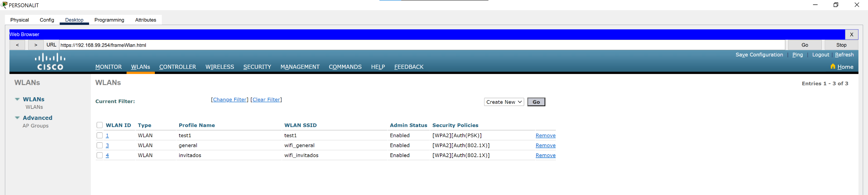Click the Home icon in header
Viewport: 868px width, 195px height.
click(832, 66)
